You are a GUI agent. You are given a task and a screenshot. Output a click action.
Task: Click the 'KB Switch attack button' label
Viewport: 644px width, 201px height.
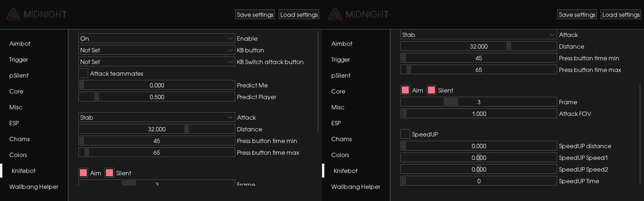270,61
